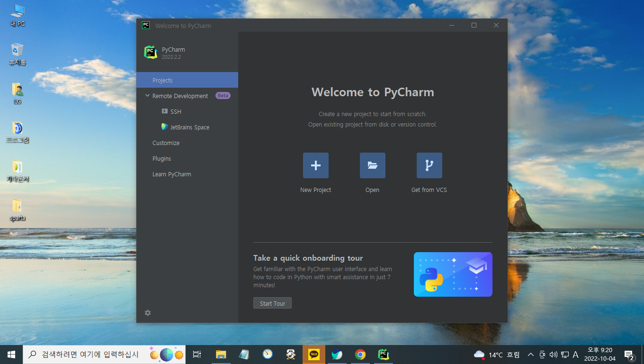This screenshot has width=644, height=364.
Task: Select the Projects tab
Action: [x=187, y=80]
